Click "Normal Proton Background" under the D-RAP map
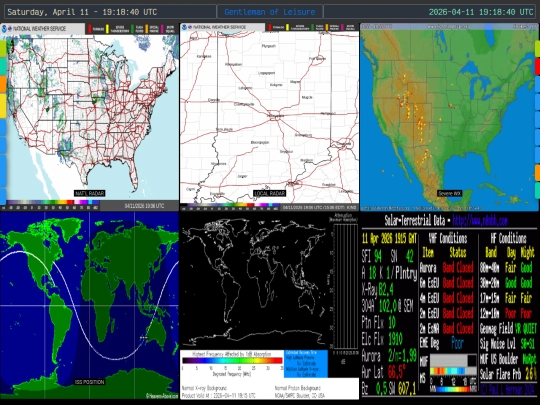Viewport: 540px width, 405px height. click(298, 388)
